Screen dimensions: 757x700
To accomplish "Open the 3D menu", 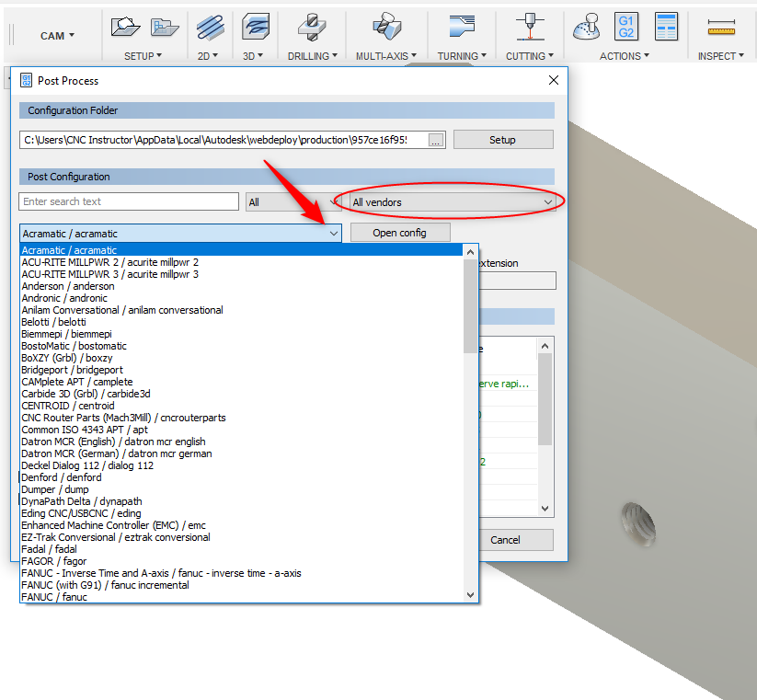I will 253,56.
